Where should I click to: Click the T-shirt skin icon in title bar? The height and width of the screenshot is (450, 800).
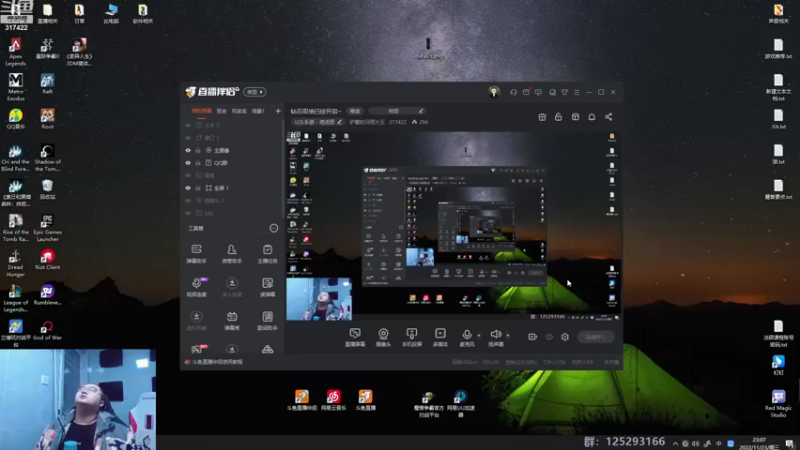pyautogui.click(x=564, y=92)
